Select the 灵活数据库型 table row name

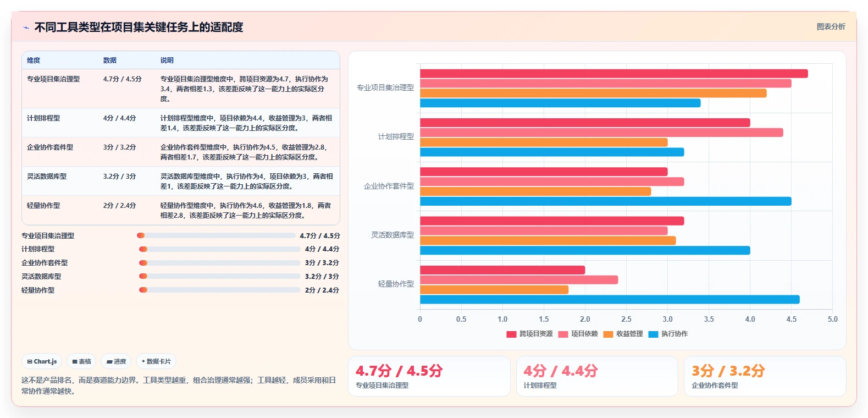pyautogui.click(x=47, y=177)
